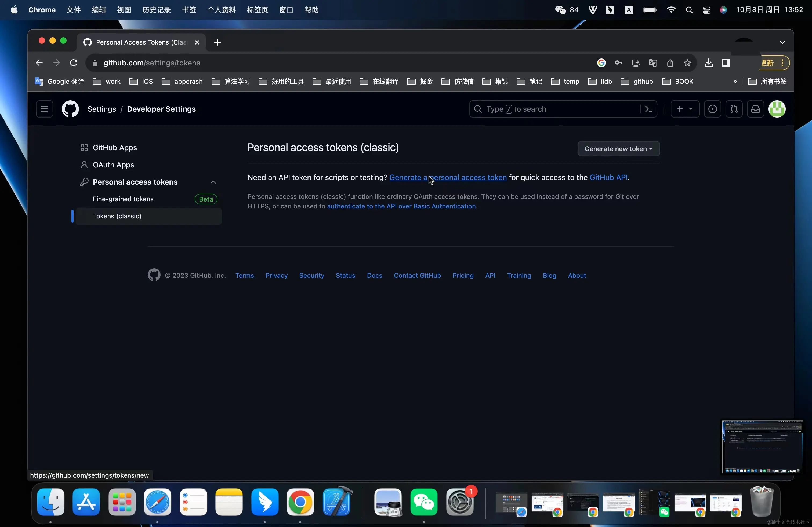812x527 pixels.
Task: Open the notifications inbox icon
Action: [755, 109]
